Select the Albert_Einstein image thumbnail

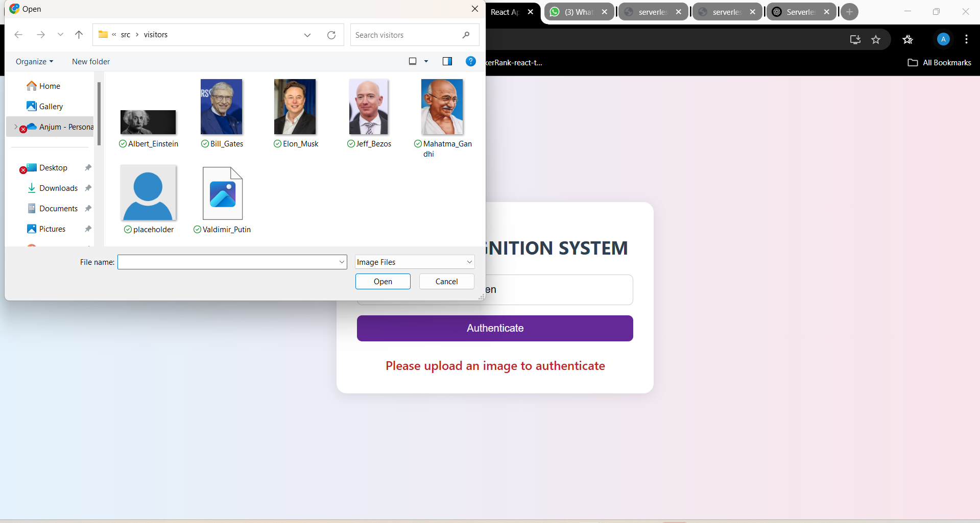pyautogui.click(x=148, y=122)
